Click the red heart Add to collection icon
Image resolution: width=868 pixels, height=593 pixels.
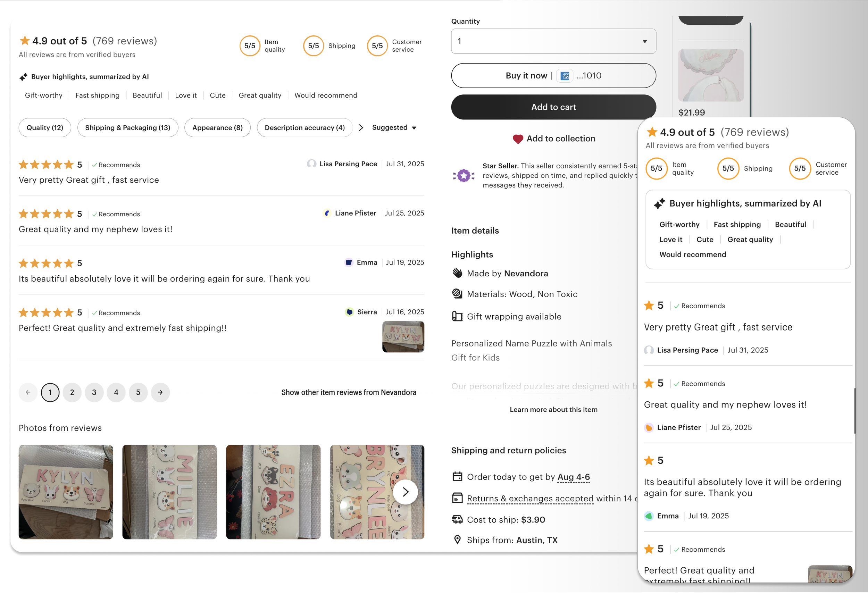tap(518, 139)
